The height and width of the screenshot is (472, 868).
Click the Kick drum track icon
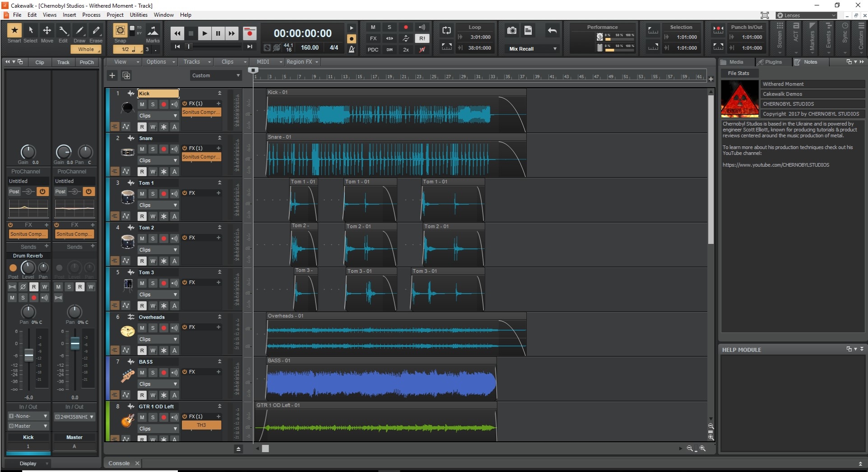128,108
